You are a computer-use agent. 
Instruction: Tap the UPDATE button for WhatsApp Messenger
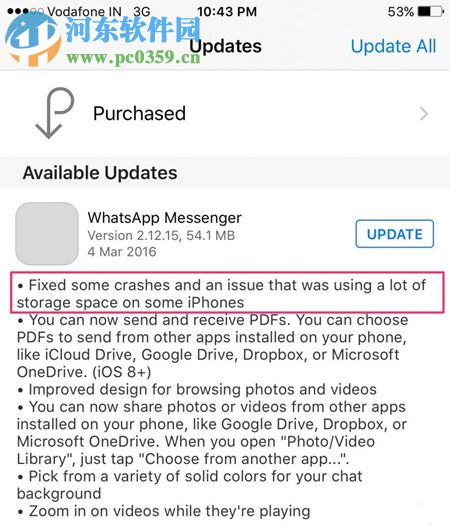coord(395,234)
